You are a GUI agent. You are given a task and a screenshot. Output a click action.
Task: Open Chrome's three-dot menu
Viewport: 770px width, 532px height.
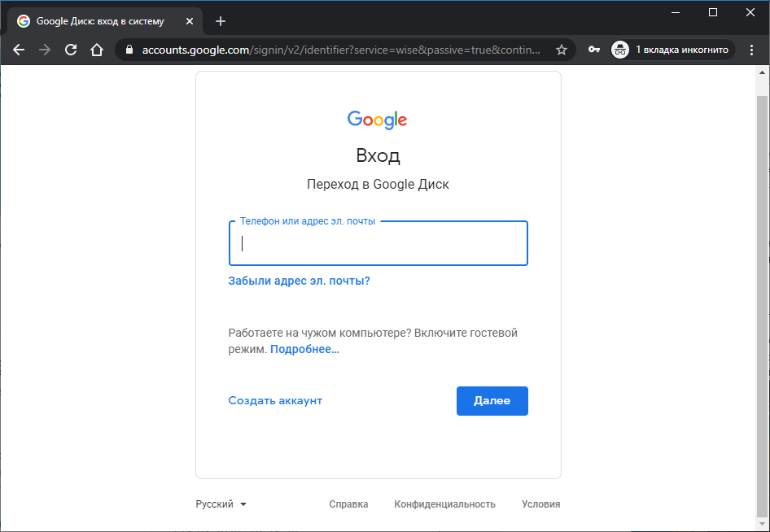pos(751,50)
